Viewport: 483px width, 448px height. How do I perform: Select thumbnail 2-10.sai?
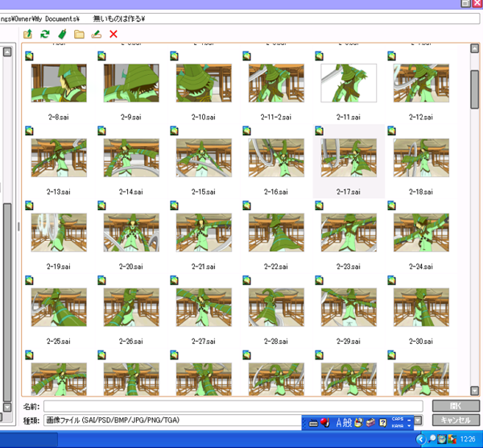[x=204, y=83]
